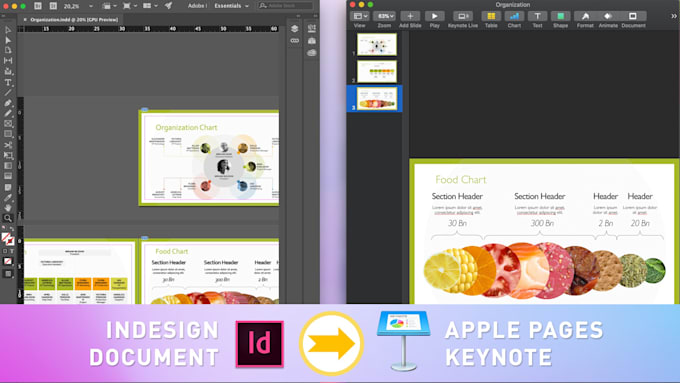
Task: Select the Note tool in InDesign
Action: (8, 187)
